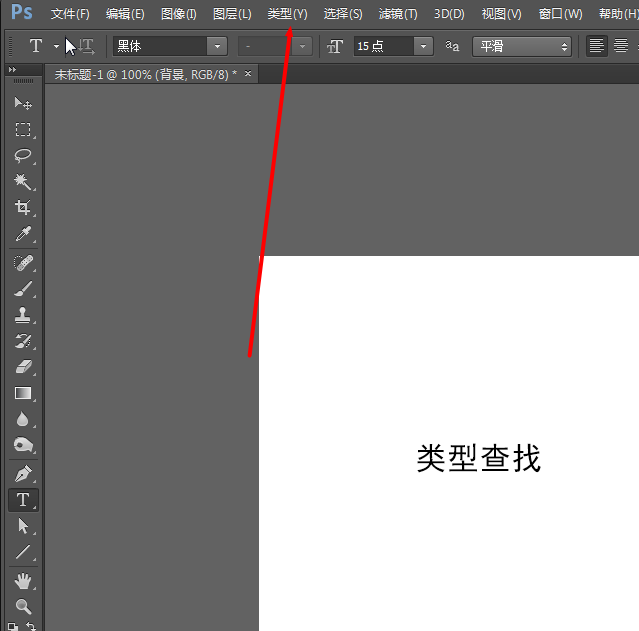The image size is (639, 631).
Task: Click the 15 点 font size field
Action: pyautogui.click(x=384, y=46)
